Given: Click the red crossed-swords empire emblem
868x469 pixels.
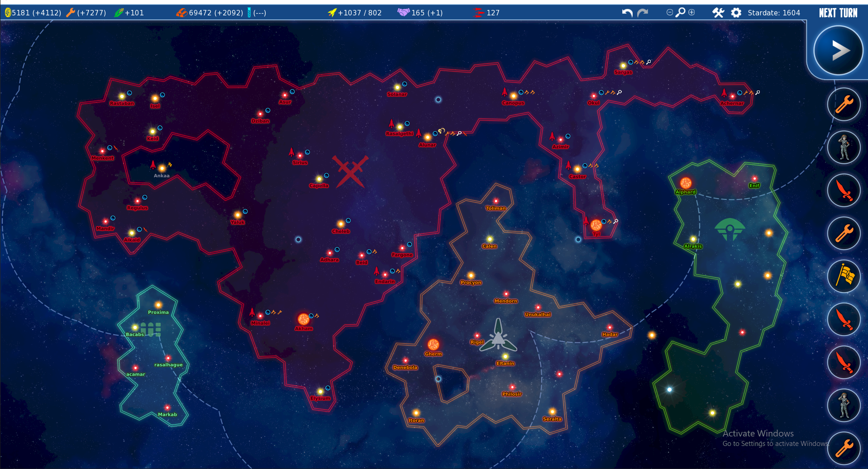Looking at the screenshot, I should pyautogui.click(x=351, y=172).
